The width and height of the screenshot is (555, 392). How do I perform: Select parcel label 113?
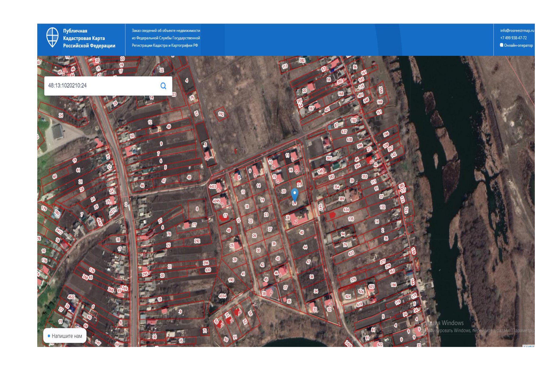coord(285,66)
